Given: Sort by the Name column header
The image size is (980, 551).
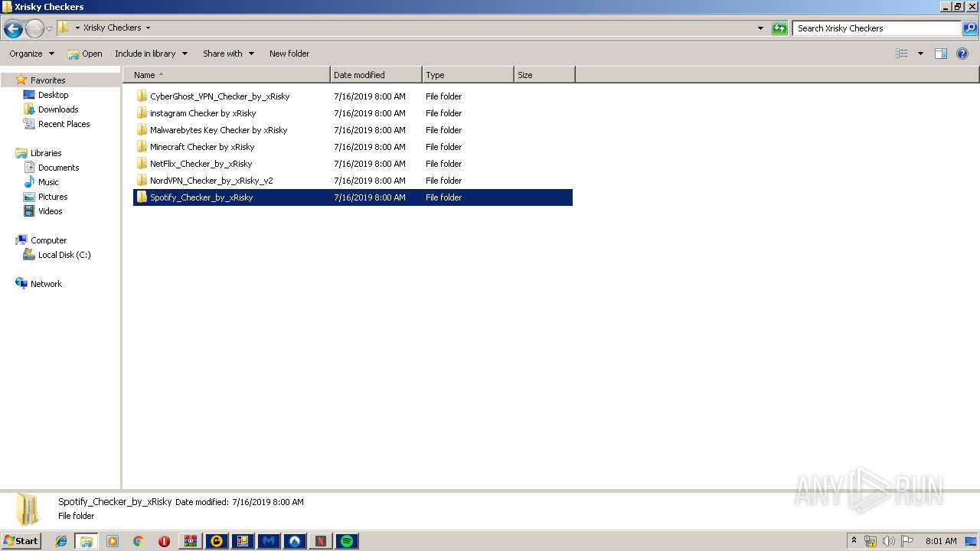Looking at the screenshot, I should click(x=227, y=75).
